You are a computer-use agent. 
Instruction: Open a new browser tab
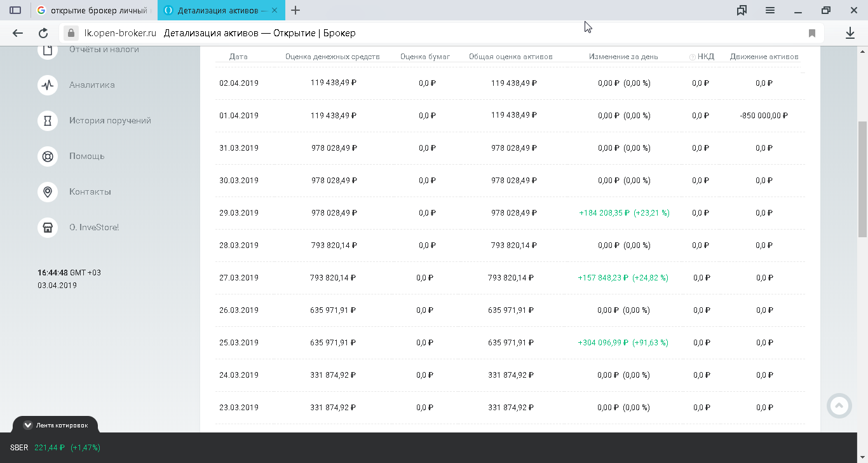click(x=295, y=10)
